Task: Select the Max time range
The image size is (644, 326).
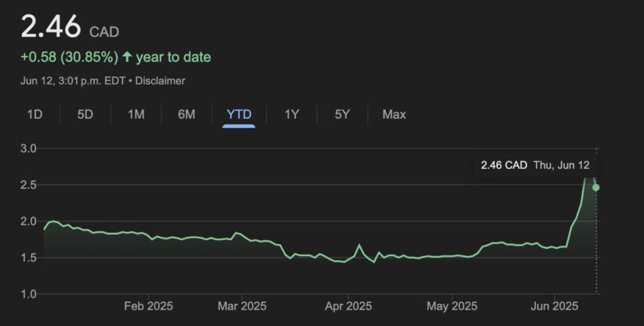Action: [x=394, y=114]
